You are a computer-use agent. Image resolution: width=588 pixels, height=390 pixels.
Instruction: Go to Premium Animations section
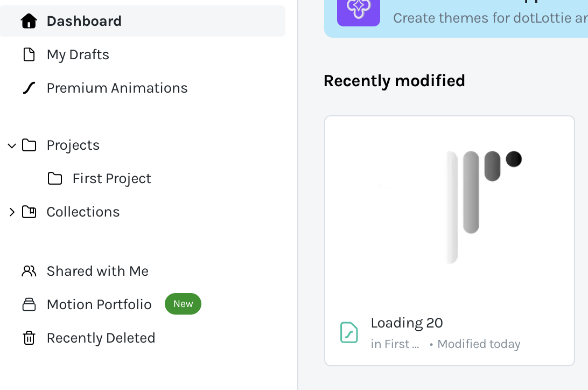tap(117, 88)
